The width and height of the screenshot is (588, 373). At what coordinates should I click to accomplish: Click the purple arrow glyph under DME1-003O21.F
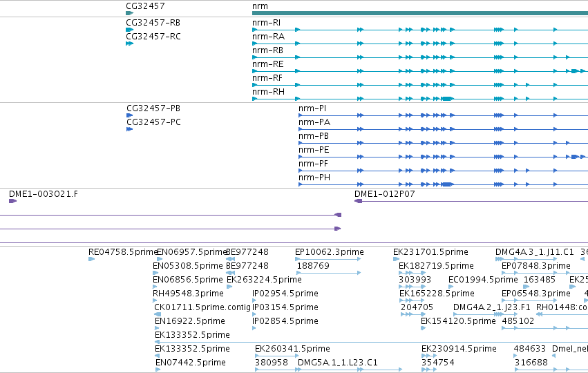coord(12,201)
